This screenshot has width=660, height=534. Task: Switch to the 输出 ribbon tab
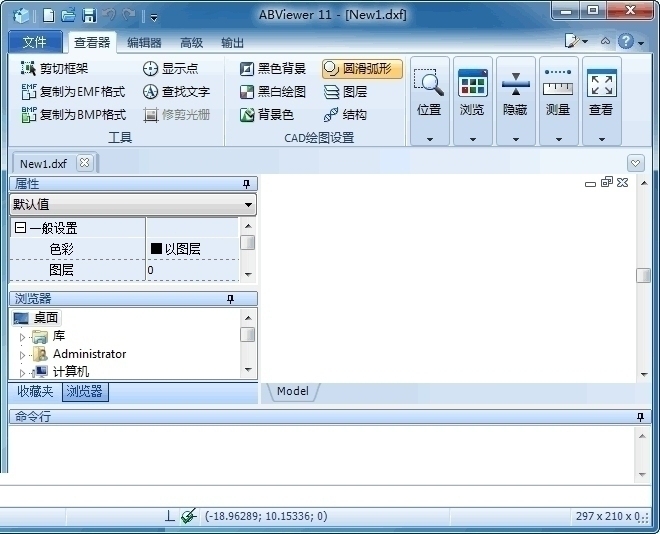[x=232, y=43]
